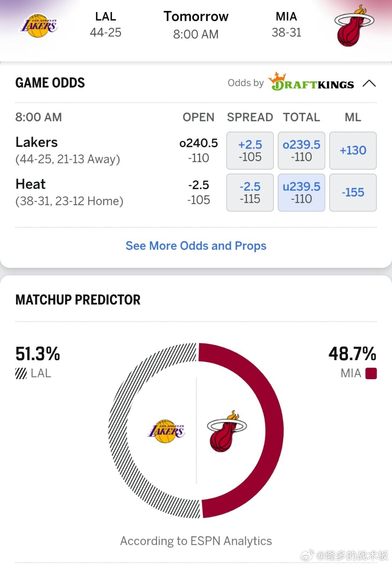Click the DraftKings crown icon
This screenshot has width=392, height=565.
click(x=277, y=78)
